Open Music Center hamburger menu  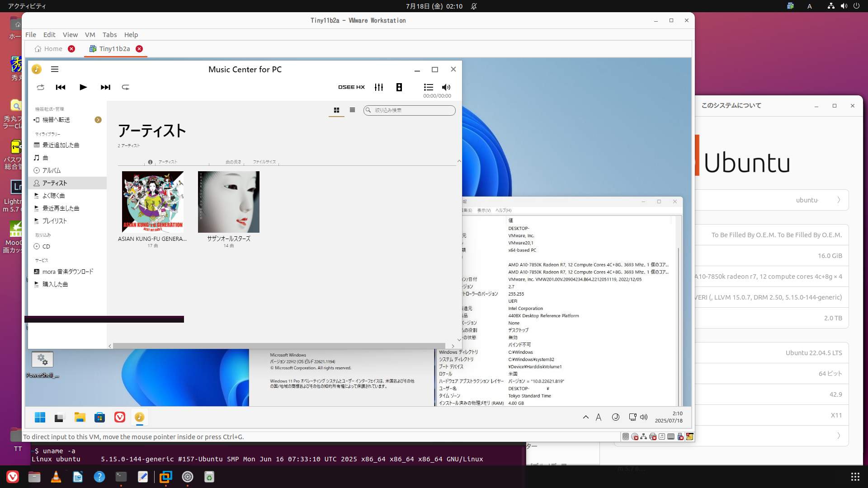pos(55,69)
